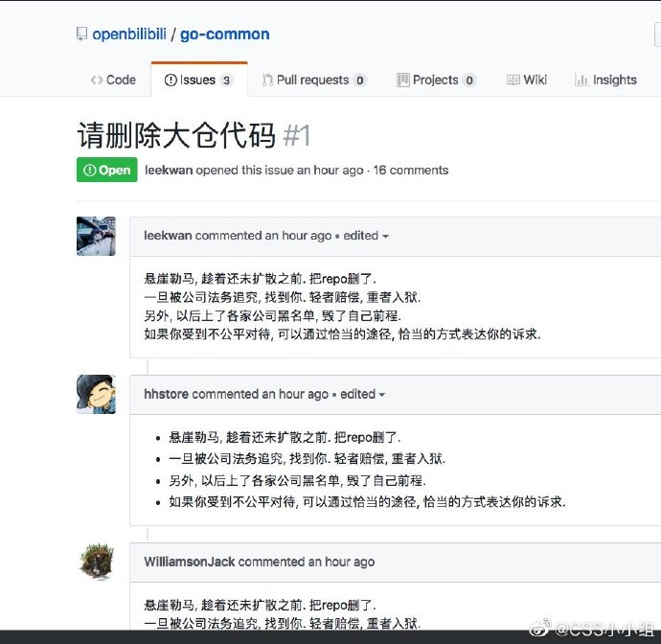Click the green Open status badge
Viewport: 661px width, 644px height.
(107, 170)
